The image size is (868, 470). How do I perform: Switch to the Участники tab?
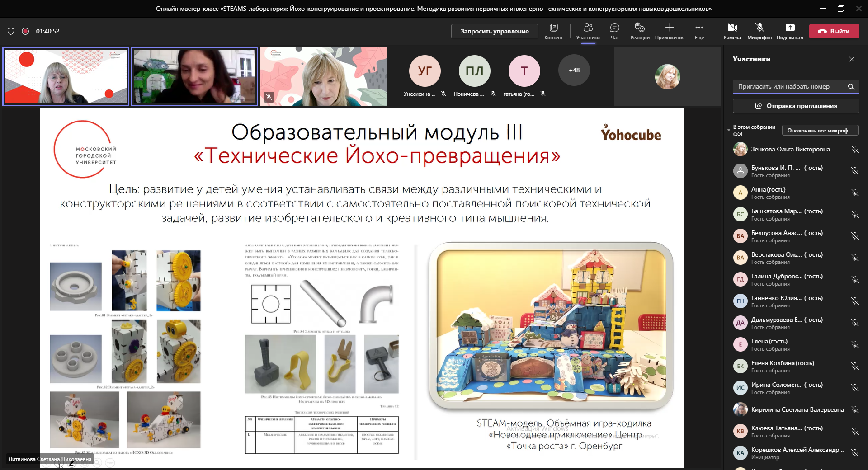(588, 31)
